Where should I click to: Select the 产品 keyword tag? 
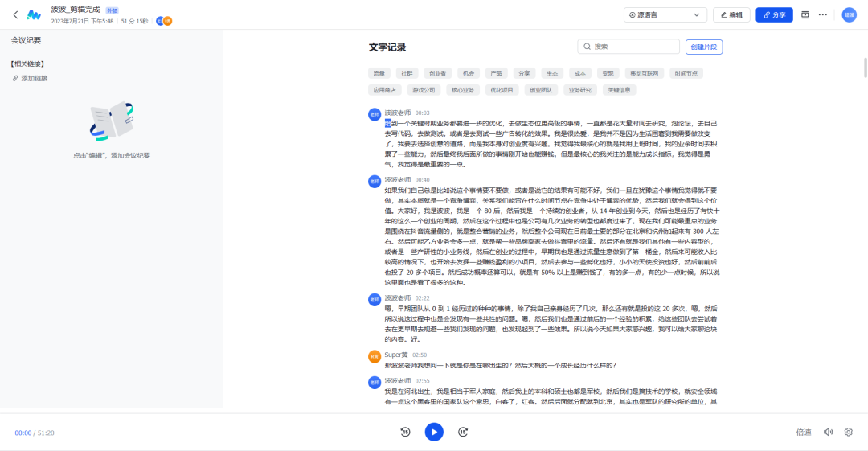click(496, 73)
